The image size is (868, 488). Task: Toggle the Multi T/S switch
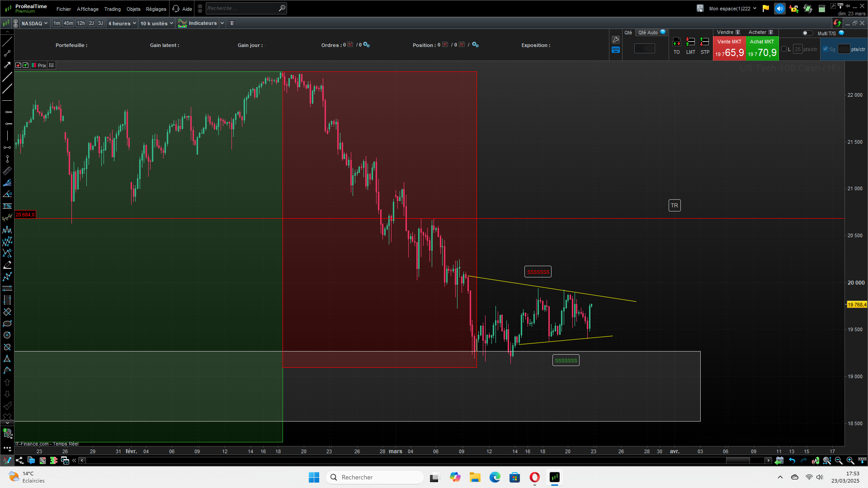click(x=807, y=33)
